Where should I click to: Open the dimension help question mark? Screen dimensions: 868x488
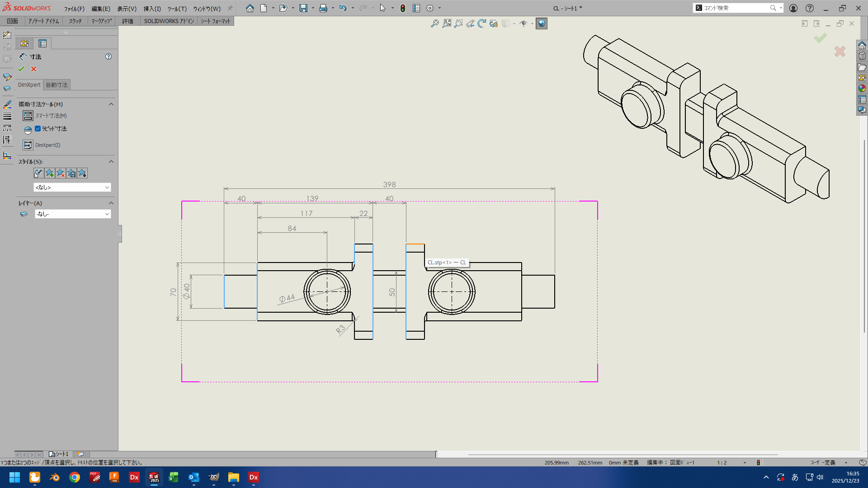(x=108, y=56)
